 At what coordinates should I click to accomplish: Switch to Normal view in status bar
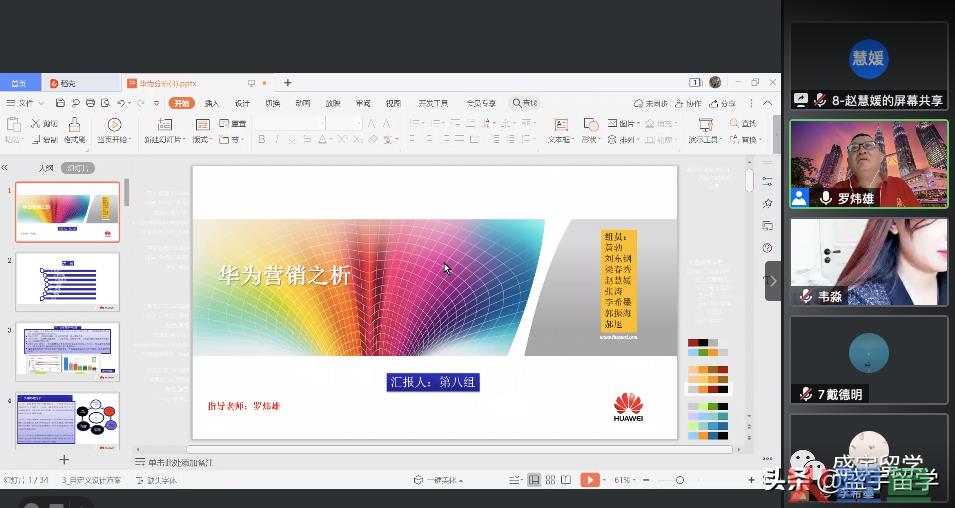tap(534, 480)
